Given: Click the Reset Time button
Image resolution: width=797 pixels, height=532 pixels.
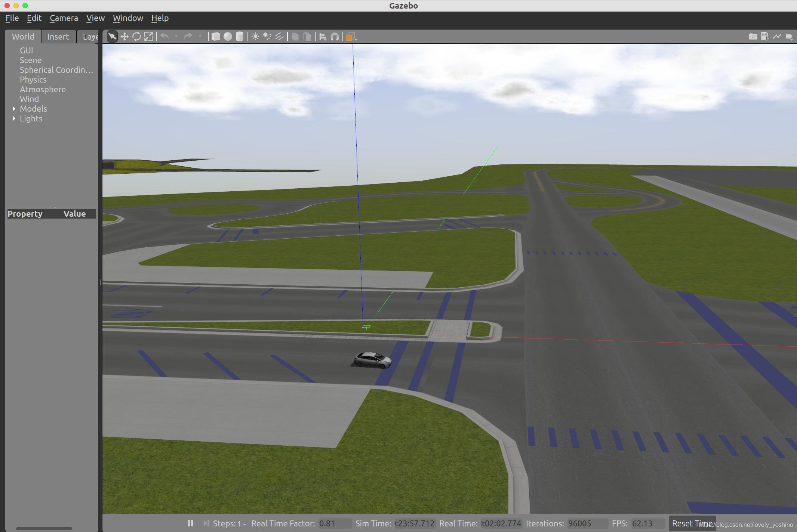Looking at the screenshot, I should pyautogui.click(x=692, y=523).
